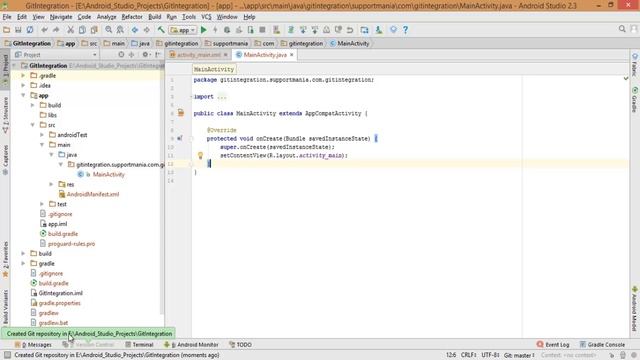Click the UTF-8 encoding status indicator
The image size is (640, 360).
click(491, 355)
